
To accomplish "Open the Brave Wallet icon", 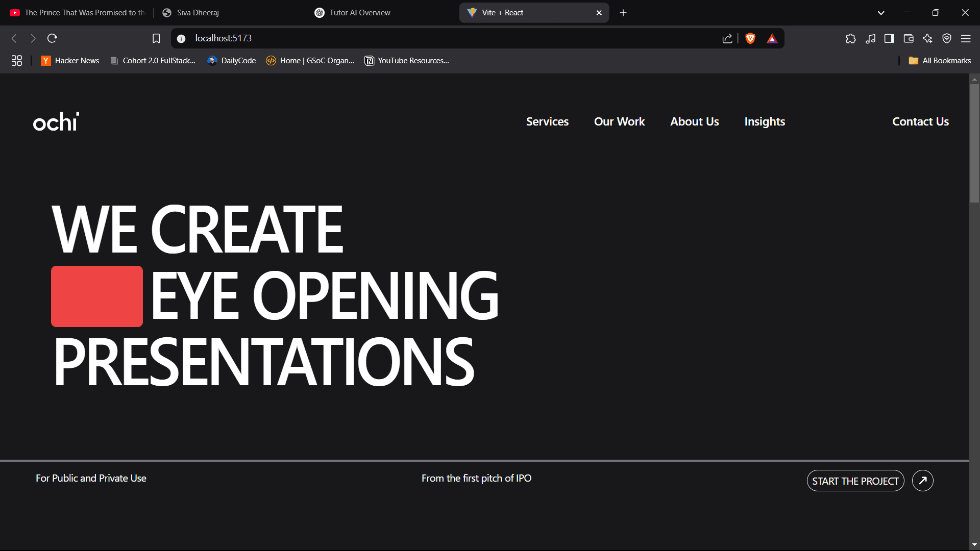I will (x=909, y=38).
